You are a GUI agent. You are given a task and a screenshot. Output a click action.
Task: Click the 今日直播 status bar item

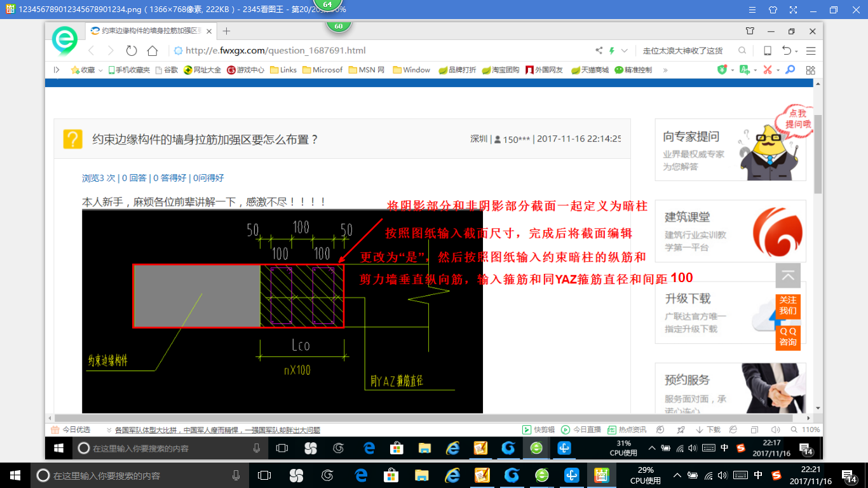click(x=581, y=430)
